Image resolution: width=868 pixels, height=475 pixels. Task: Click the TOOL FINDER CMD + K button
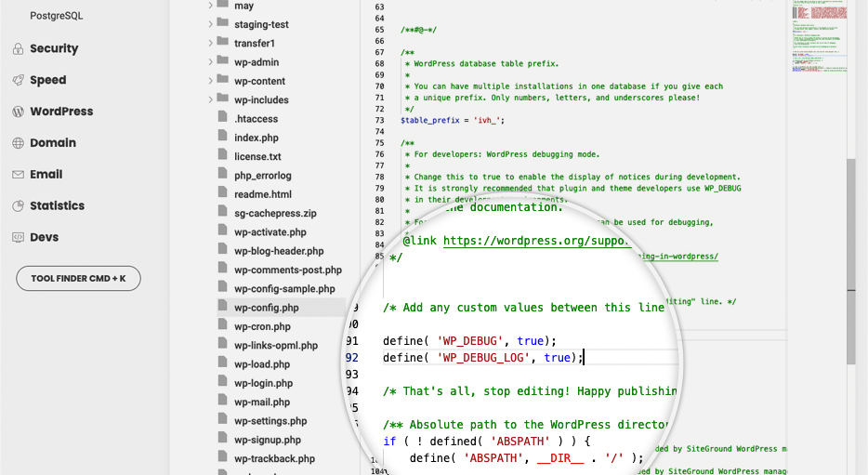[79, 279]
